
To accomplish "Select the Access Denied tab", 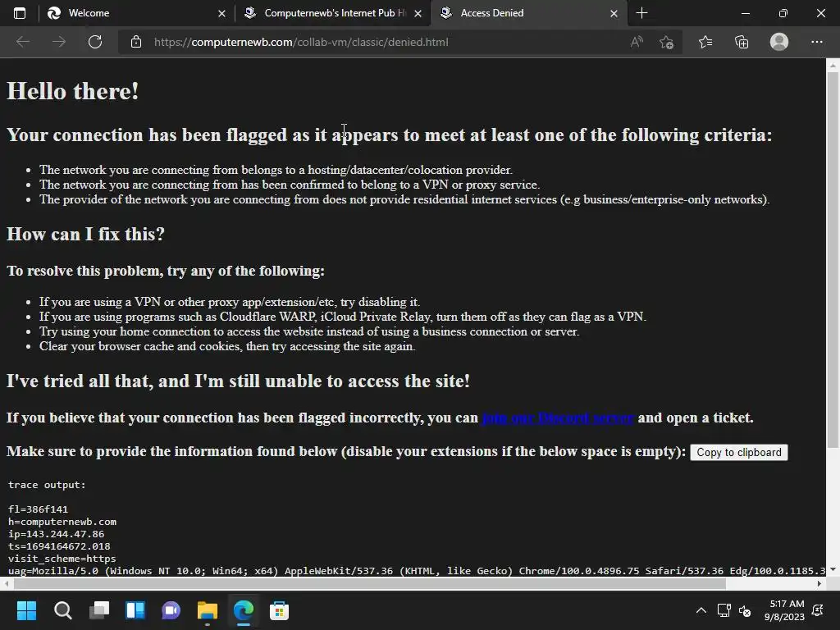I will tap(528, 13).
